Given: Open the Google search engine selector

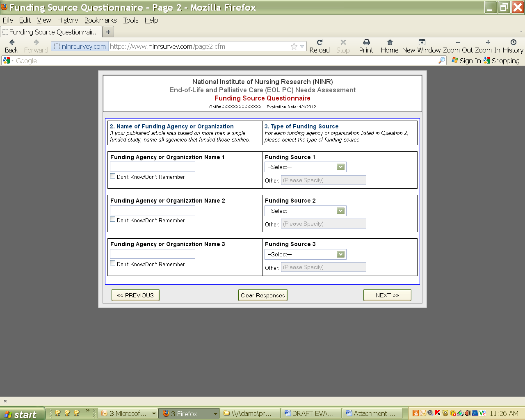Looking at the screenshot, I should 8,60.
